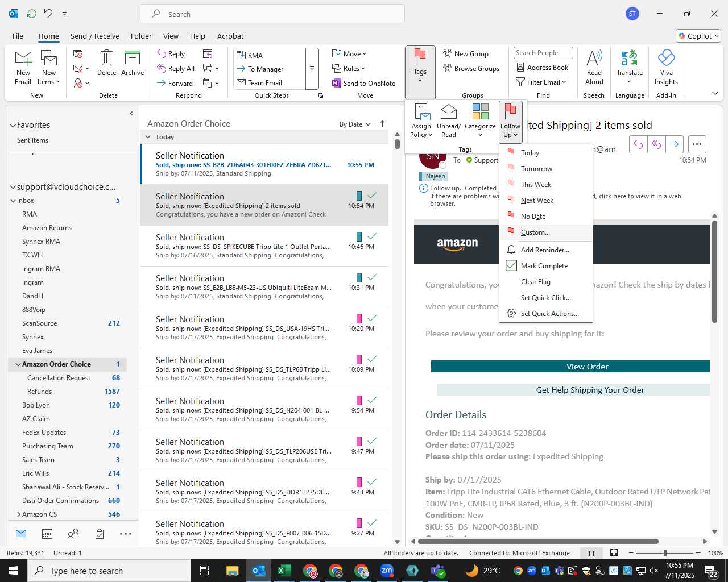Collapse the Inbox folder tree
This screenshot has height=582, width=728.
(x=13, y=201)
